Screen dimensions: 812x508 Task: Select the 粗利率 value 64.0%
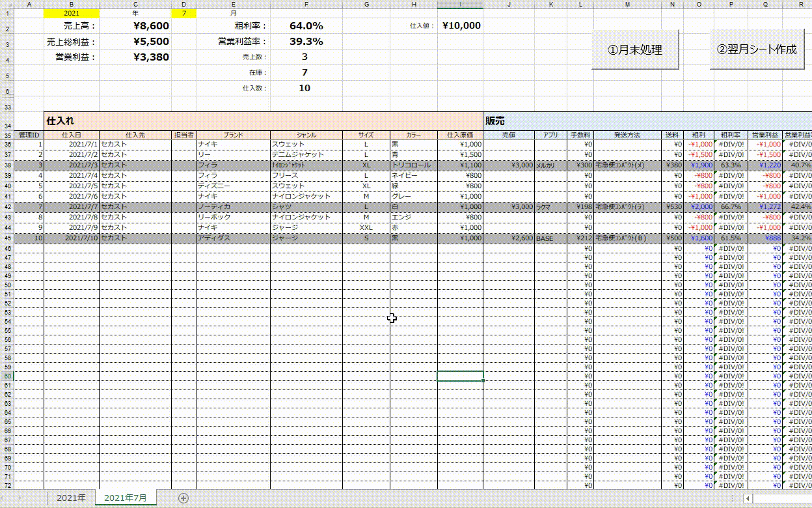(x=306, y=26)
